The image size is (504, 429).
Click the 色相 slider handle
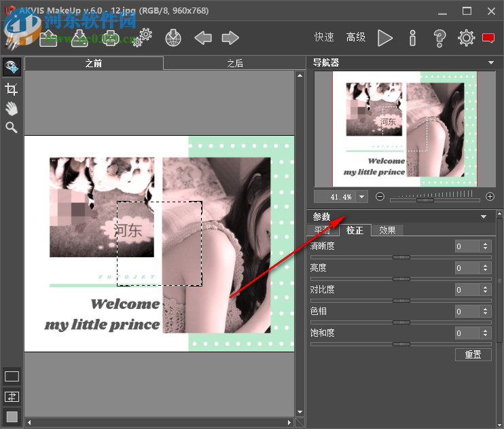pos(401,322)
